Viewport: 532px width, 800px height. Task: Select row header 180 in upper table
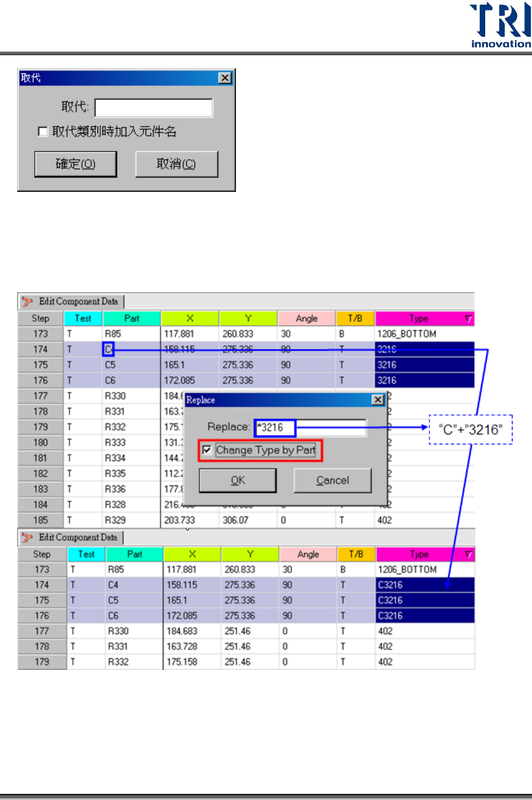point(41,443)
